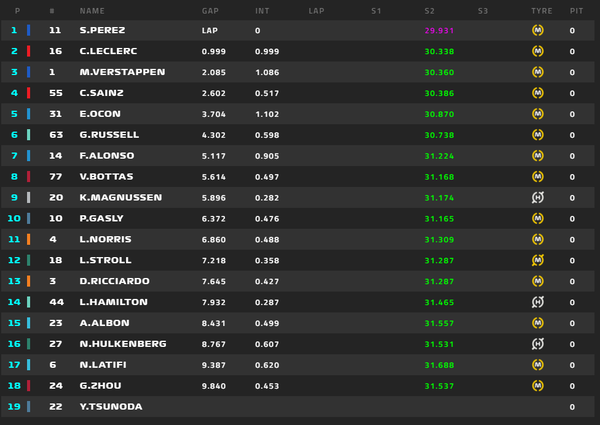The image size is (600, 425).
Task: Select driver name Y.TSUNODA
Action: [x=111, y=406]
